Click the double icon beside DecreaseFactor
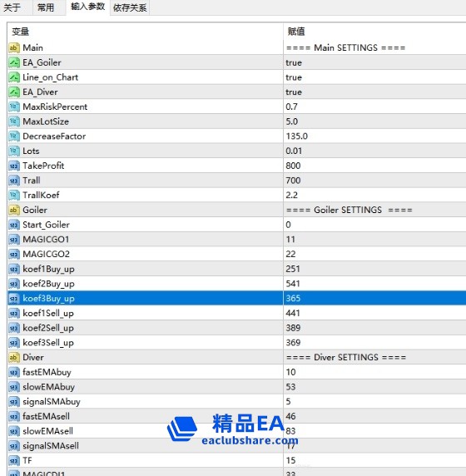Screen dimensions: 466x476 (13, 136)
